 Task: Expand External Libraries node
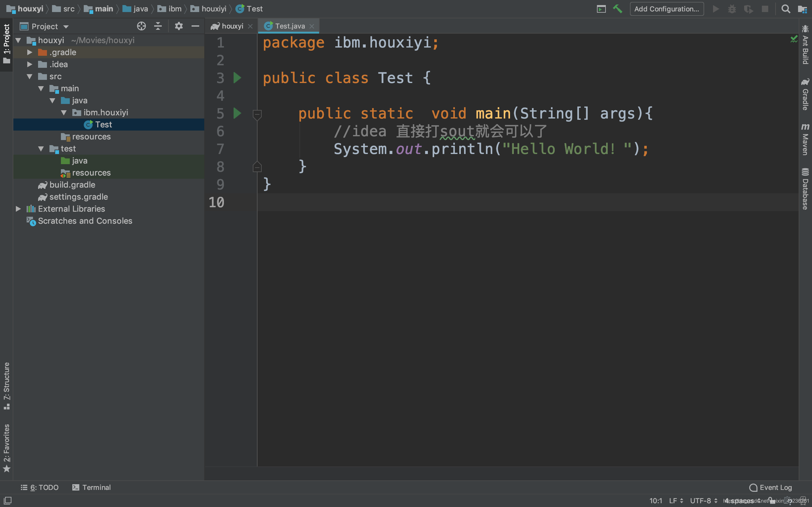coord(18,209)
